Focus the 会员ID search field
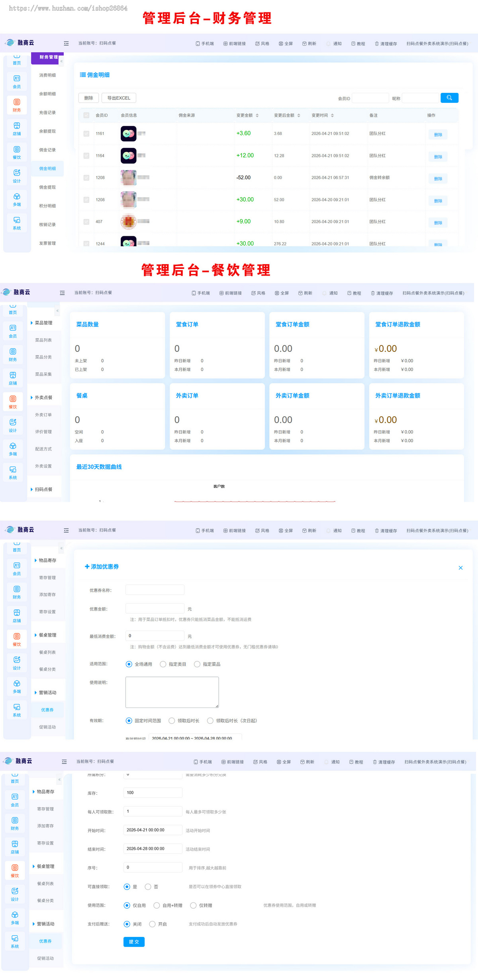The height and width of the screenshot is (980, 478). pos(370,98)
